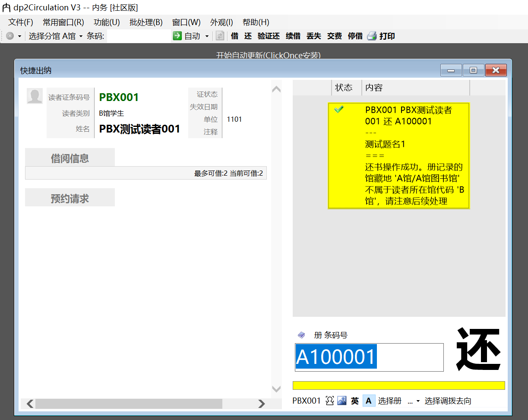Click the reader name PBX测试读者001
The height and width of the screenshot is (420, 528).
click(x=139, y=129)
